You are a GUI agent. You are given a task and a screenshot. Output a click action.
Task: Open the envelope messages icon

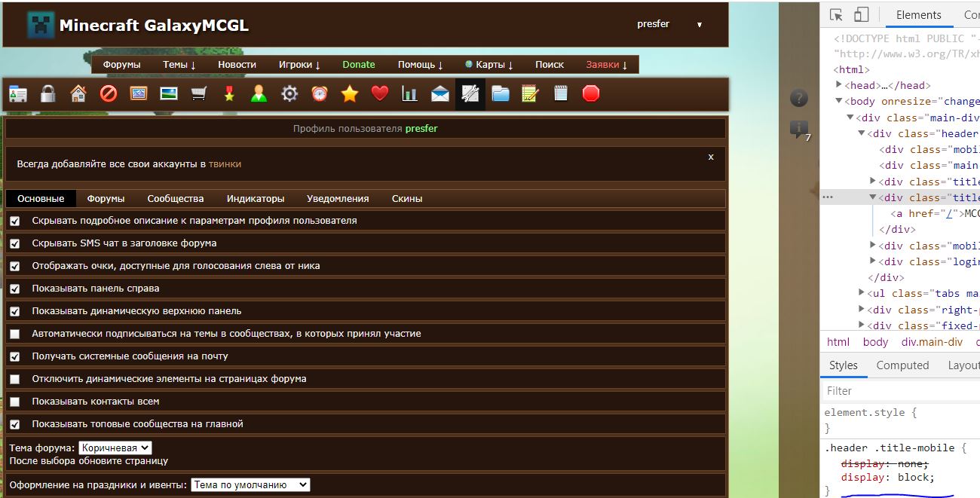coord(440,94)
